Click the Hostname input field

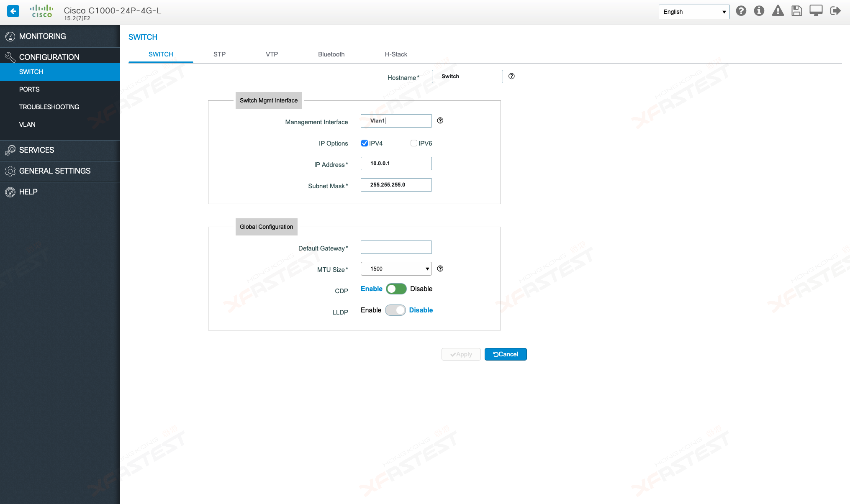[467, 77]
